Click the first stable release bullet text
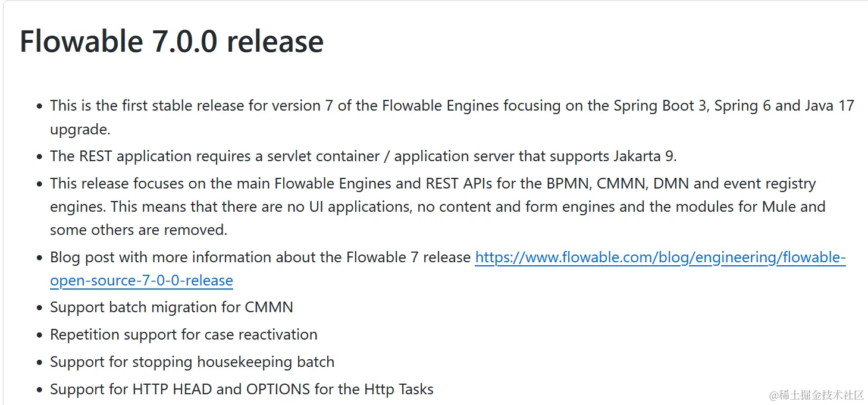The width and height of the screenshot is (868, 405). (452, 117)
